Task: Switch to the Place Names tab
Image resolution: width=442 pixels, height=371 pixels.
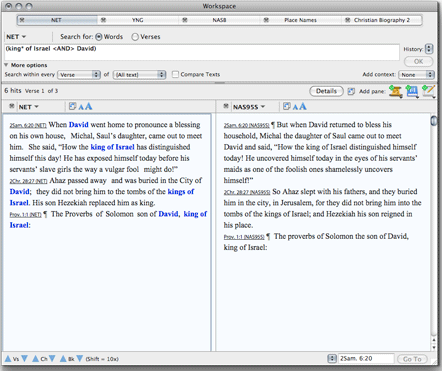Action: (x=300, y=20)
